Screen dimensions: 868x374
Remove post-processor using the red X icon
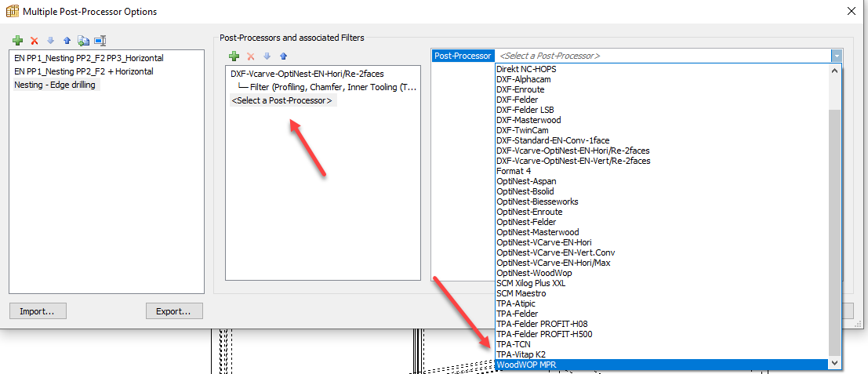(251, 56)
